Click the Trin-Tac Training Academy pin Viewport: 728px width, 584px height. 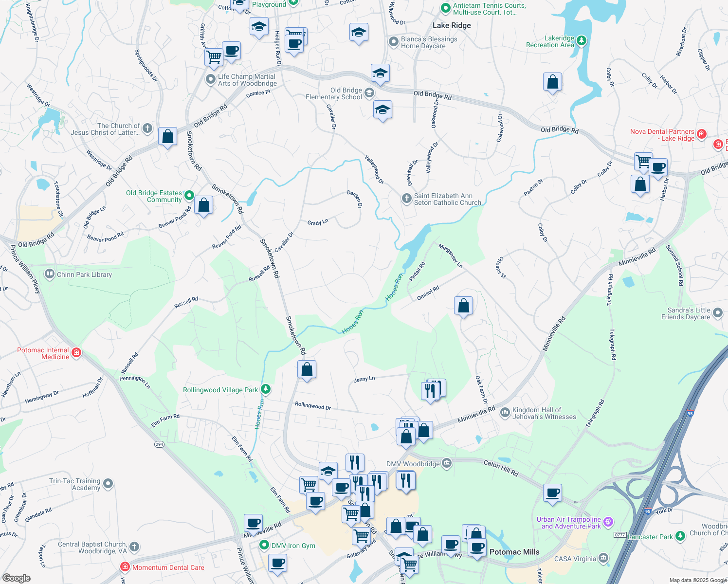(x=108, y=484)
